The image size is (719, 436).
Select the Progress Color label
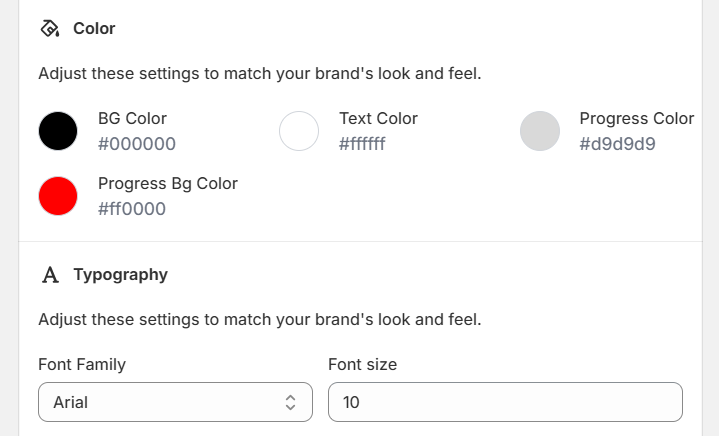[636, 118]
